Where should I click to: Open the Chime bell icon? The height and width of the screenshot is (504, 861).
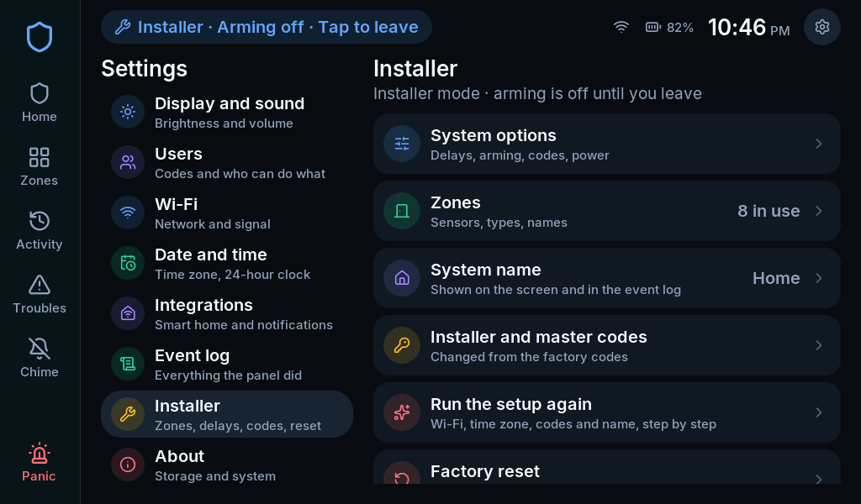39,349
